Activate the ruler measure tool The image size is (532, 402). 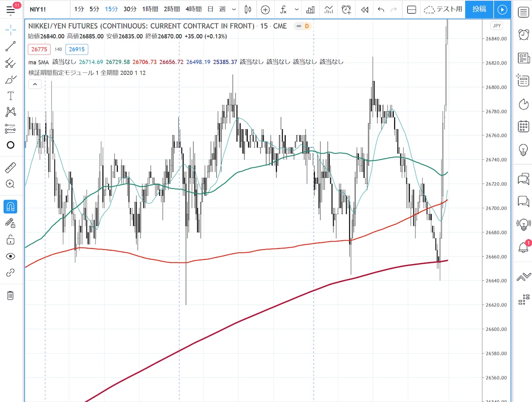click(x=10, y=167)
